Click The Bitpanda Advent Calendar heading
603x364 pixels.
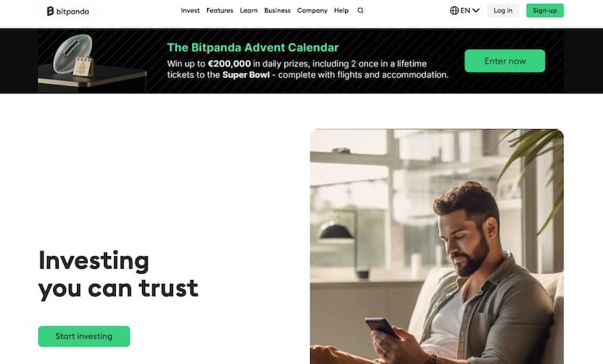pos(252,48)
